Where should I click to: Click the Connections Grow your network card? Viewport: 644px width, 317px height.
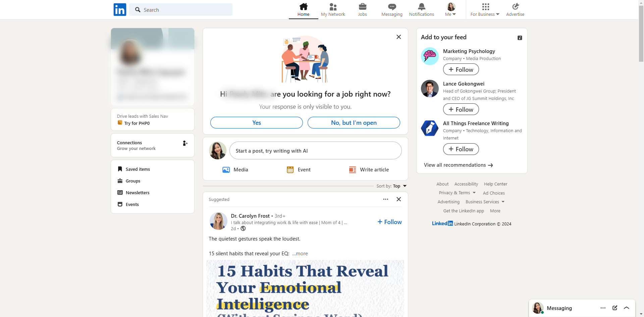click(x=153, y=145)
